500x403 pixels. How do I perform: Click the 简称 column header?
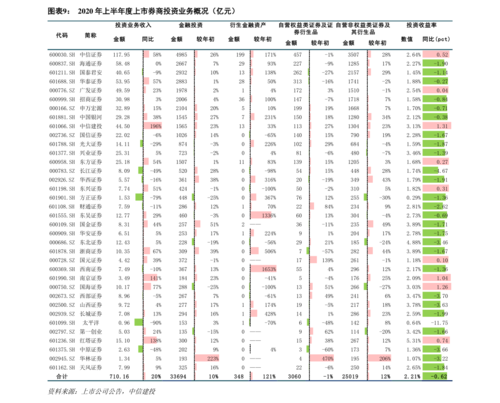point(91,35)
